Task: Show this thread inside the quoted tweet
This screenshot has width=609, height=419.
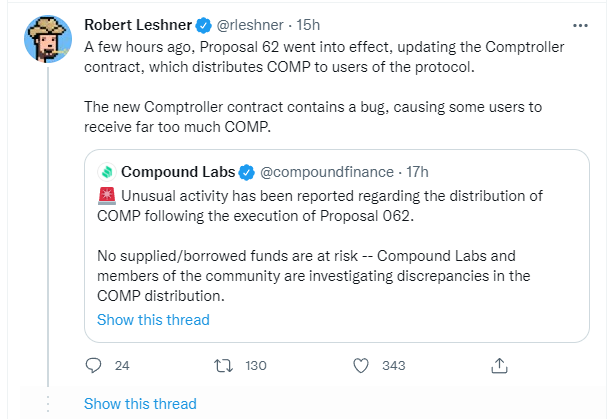Action: pyautogui.click(x=153, y=320)
